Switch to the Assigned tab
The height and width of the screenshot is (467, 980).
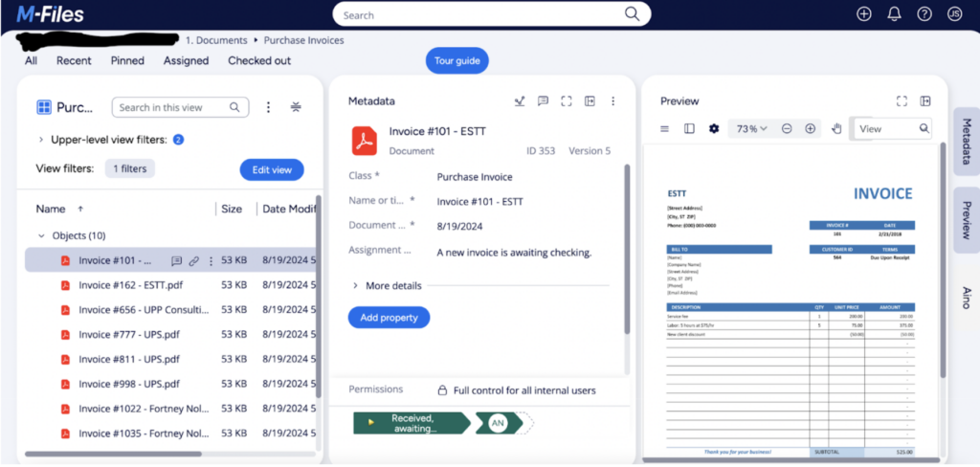click(x=187, y=60)
